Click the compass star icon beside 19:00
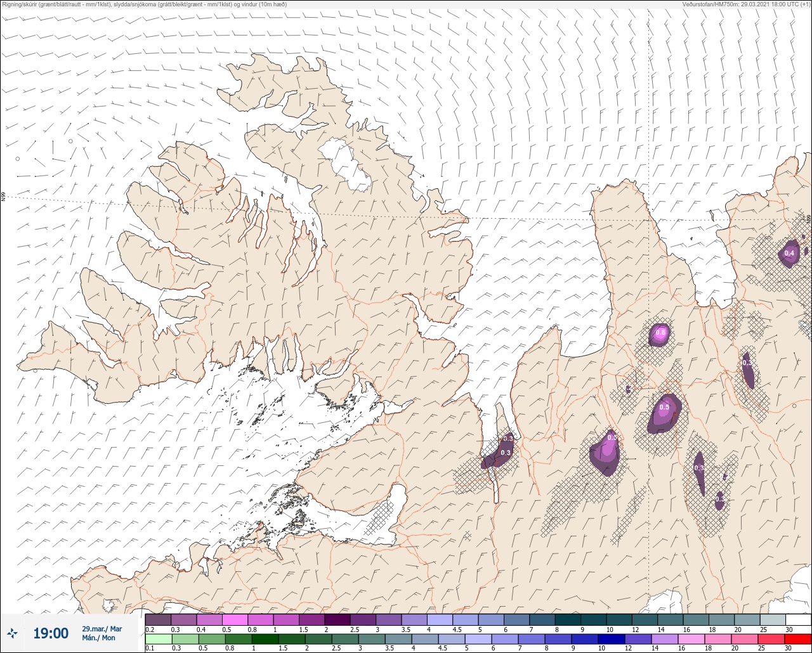This screenshot has width=812, height=653. click(x=12, y=633)
